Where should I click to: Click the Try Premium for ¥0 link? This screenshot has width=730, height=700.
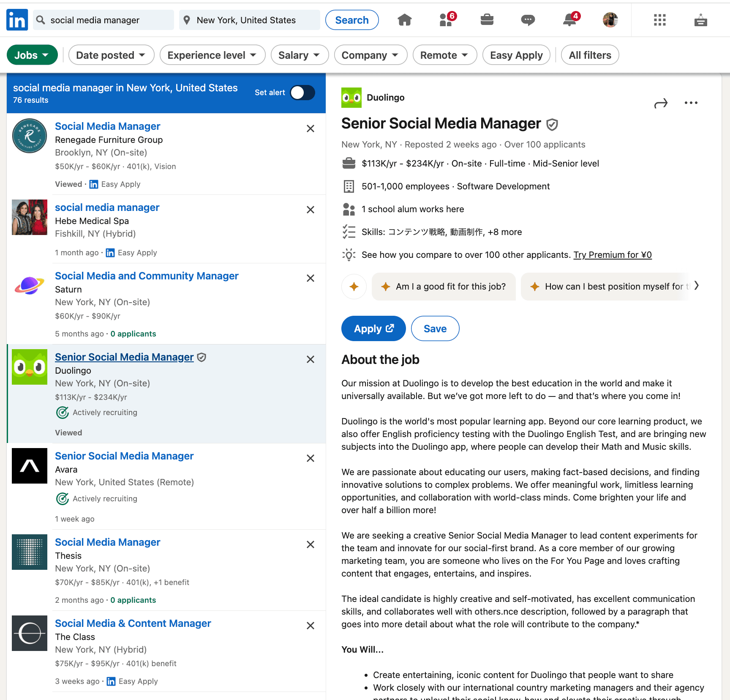pyautogui.click(x=612, y=255)
